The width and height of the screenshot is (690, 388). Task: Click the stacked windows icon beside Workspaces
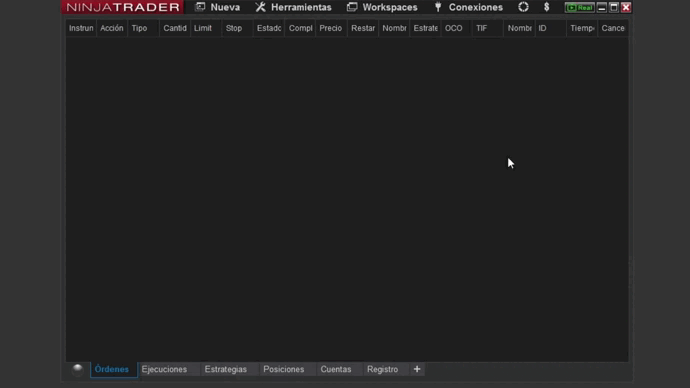click(x=352, y=7)
